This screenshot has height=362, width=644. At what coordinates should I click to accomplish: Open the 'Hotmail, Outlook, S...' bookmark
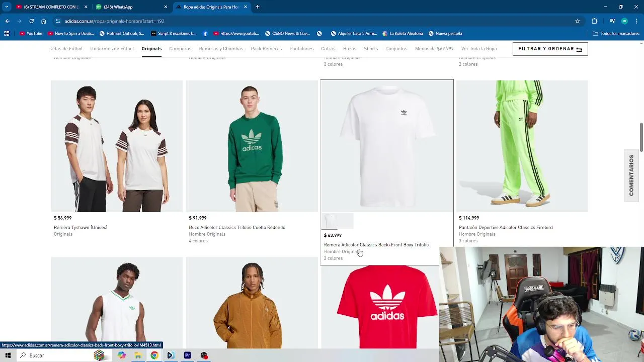pos(122,34)
